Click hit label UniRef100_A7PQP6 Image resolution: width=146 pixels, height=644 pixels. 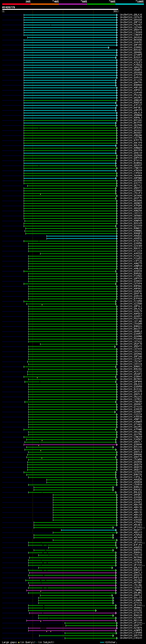(x=131, y=206)
